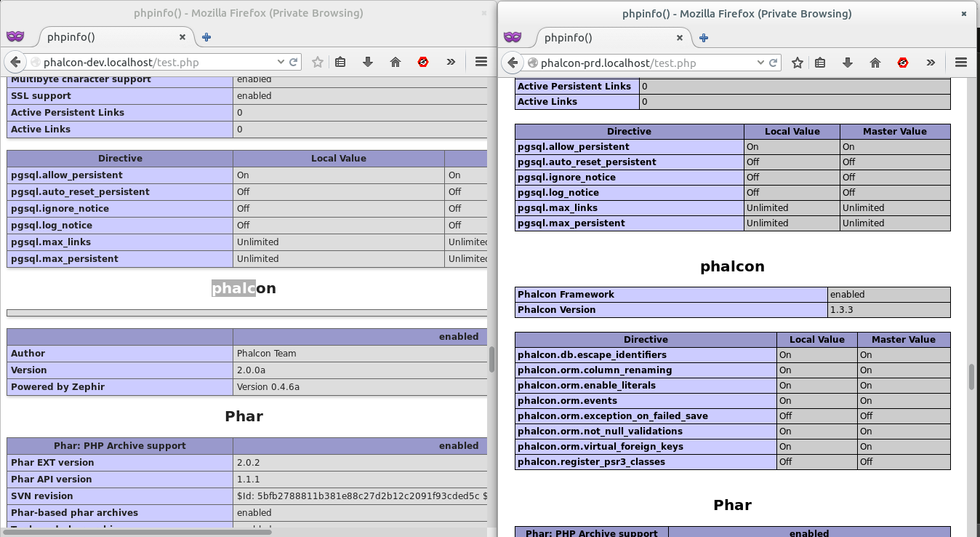Click the red addon icon in phalcon-prd toolbar
This screenshot has width=980, height=537.
click(x=903, y=63)
